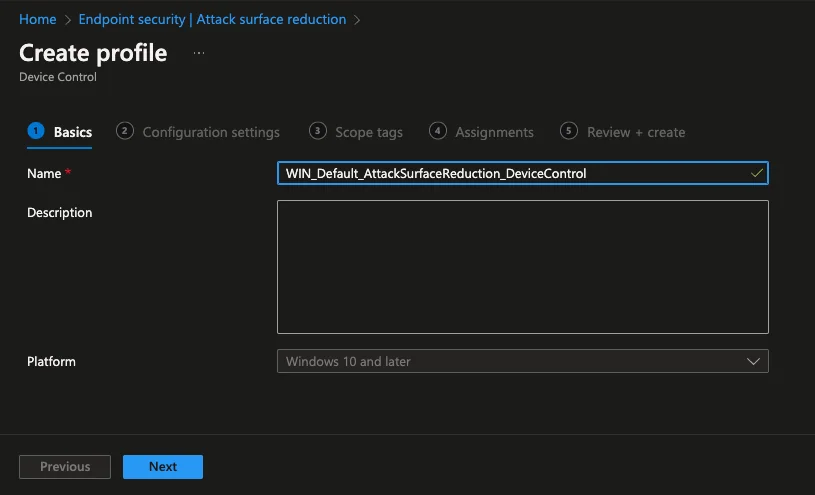
Task: Click the step 5 circle icon
Action: (x=569, y=131)
